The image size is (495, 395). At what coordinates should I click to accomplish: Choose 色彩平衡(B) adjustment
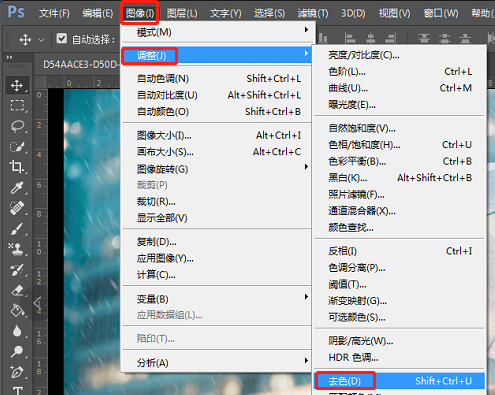399,161
